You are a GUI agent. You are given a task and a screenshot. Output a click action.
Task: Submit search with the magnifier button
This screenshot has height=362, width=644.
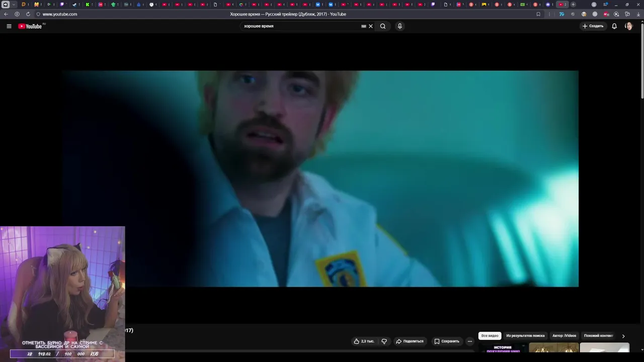pyautogui.click(x=383, y=26)
